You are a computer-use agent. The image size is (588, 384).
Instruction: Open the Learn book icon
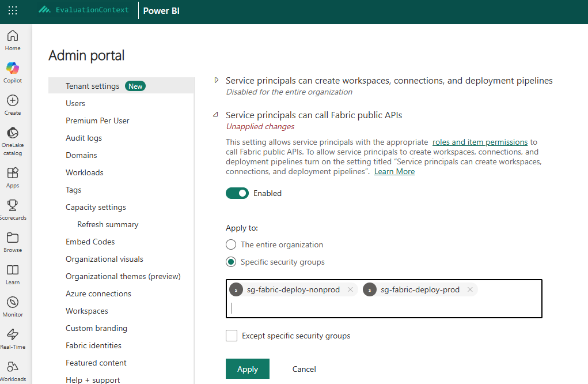point(13,270)
